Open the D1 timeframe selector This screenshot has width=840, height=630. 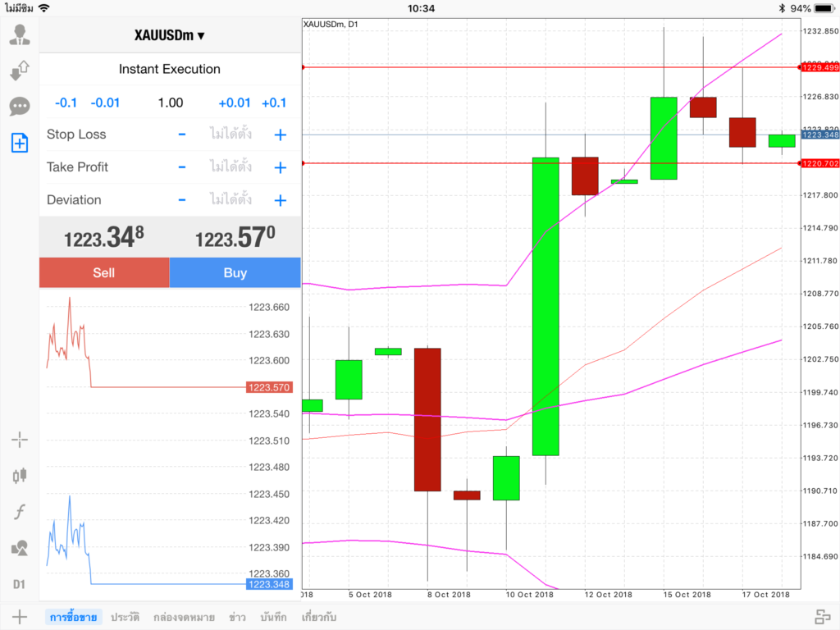(20, 584)
